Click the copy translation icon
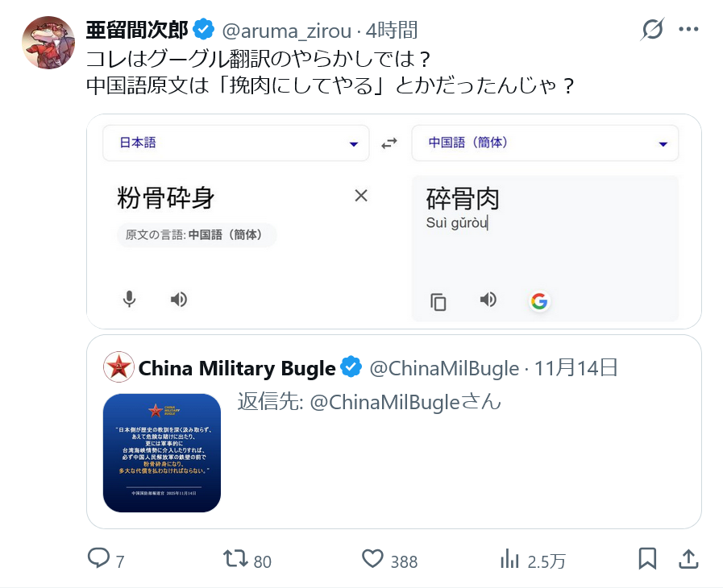This screenshot has height=588, width=723. point(438,302)
